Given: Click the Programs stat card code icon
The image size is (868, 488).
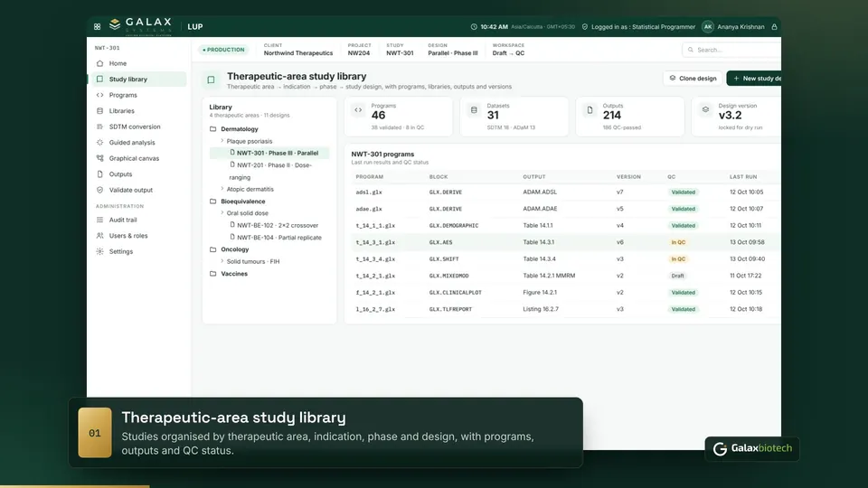Looking at the screenshot, I should point(358,110).
